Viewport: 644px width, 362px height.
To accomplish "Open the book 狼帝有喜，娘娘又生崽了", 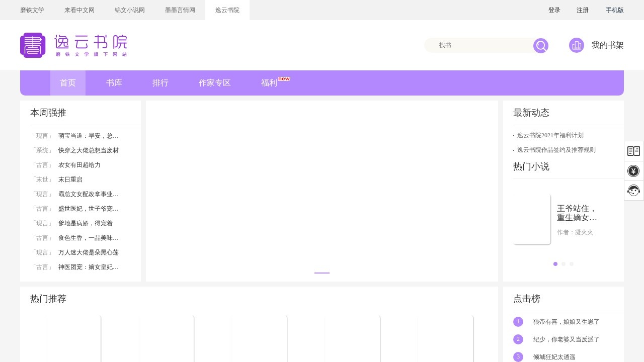I will [567, 322].
